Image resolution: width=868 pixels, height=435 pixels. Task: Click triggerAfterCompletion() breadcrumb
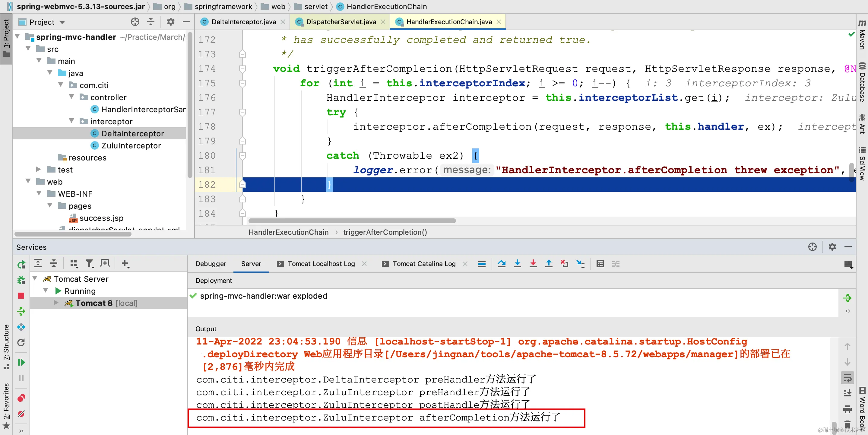pos(385,232)
